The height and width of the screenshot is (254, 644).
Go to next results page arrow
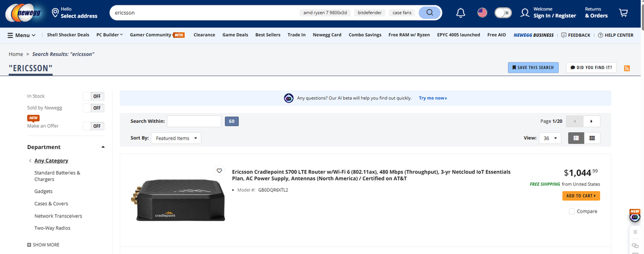point(591,121)
